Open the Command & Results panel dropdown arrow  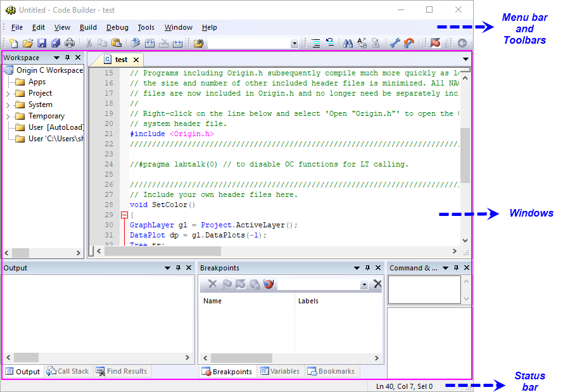445,268
